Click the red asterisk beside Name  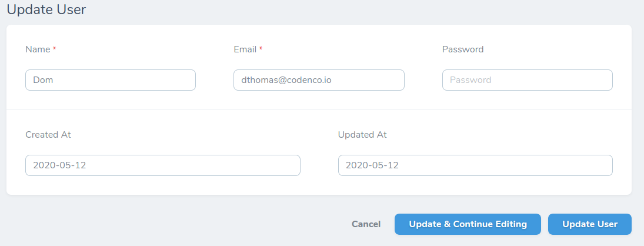(x=55, y=49)
